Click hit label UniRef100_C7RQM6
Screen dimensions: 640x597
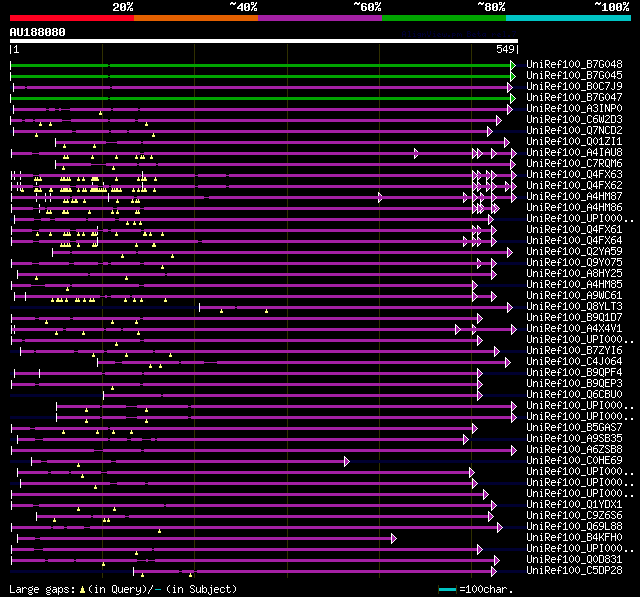(574, 164)
